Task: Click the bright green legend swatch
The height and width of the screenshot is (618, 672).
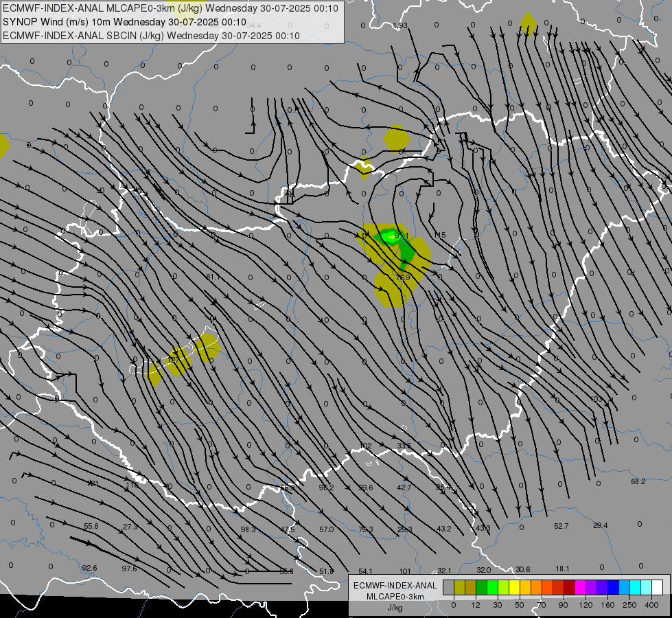Action: (492, 587)
